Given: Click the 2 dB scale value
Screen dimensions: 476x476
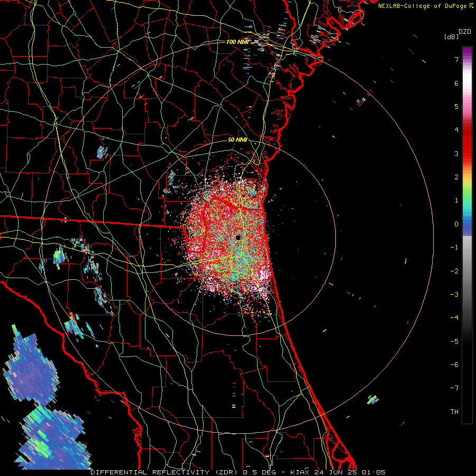Looking at the screenshot, I should (x=456, y=177).
